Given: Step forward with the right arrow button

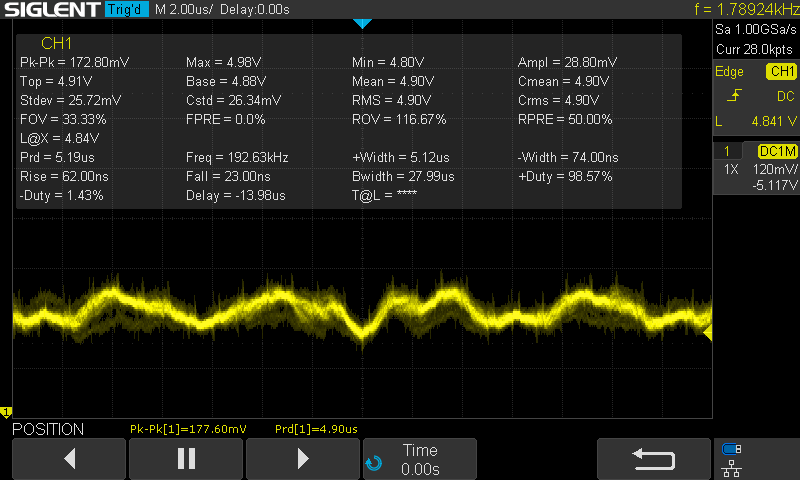Looking at the screenshot, I should tap(303, 458).
